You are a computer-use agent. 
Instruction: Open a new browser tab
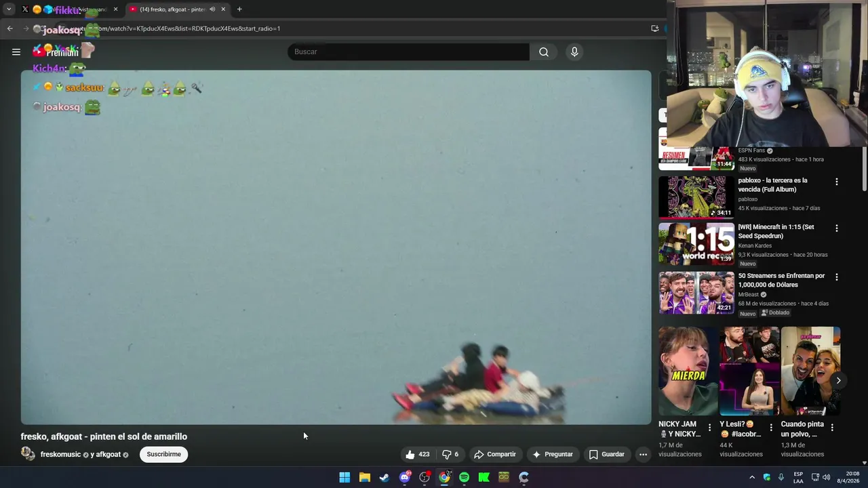point(239,9)
